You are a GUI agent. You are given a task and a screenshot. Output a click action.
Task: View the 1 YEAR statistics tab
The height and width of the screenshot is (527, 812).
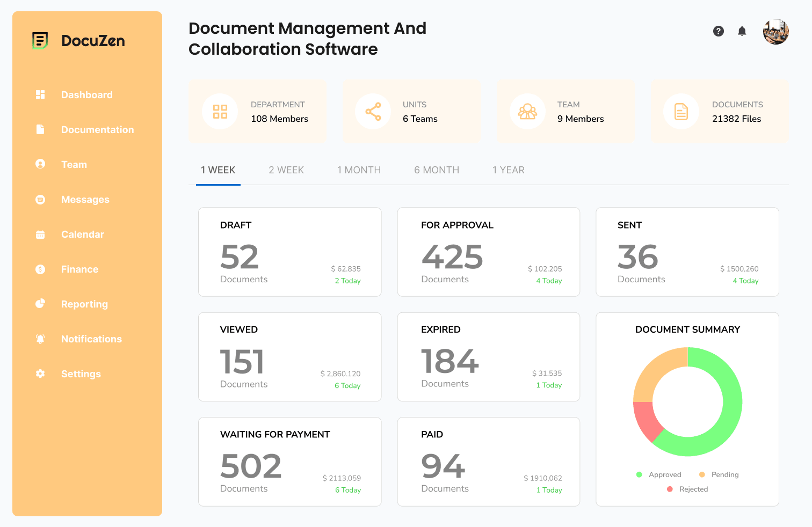(x=508, y=170)
